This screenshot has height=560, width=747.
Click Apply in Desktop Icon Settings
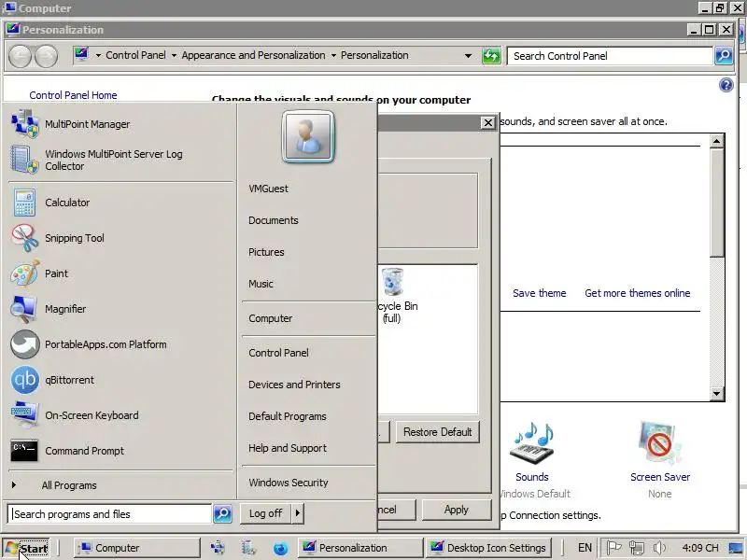[456, 510]
